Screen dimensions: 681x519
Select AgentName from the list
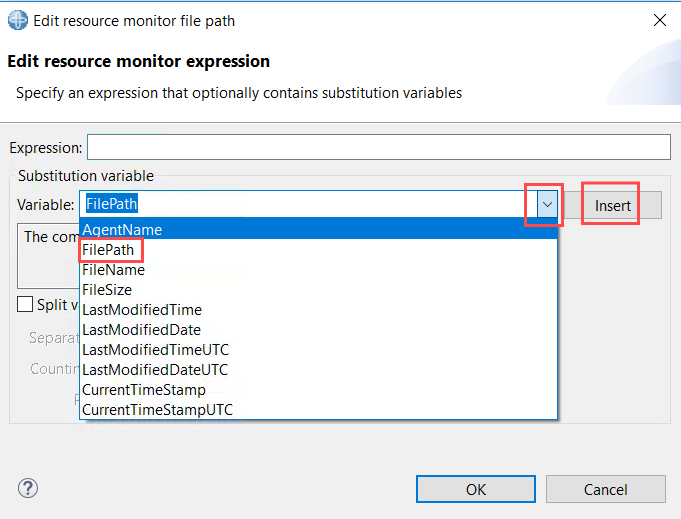[318, 229]
